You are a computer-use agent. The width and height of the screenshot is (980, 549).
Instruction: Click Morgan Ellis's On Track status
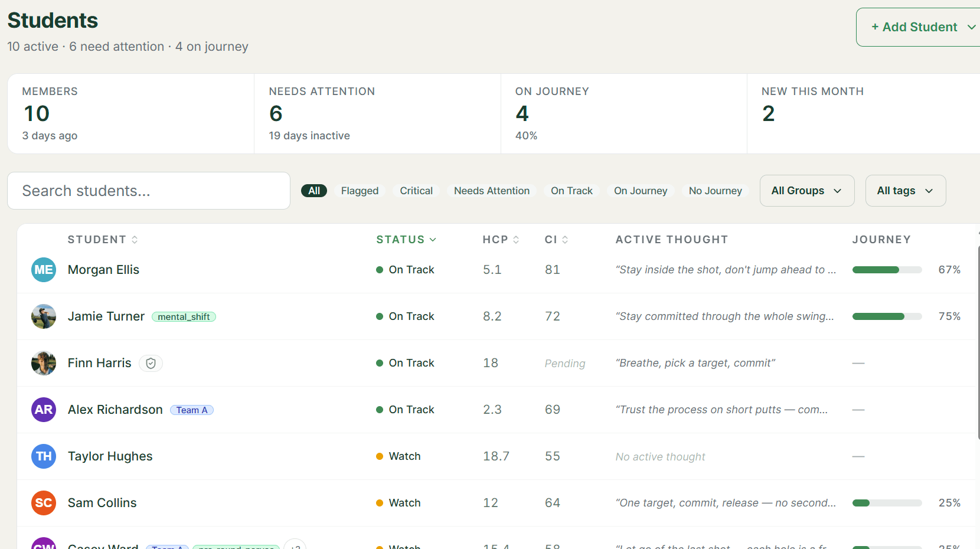(x=405, y=270)
